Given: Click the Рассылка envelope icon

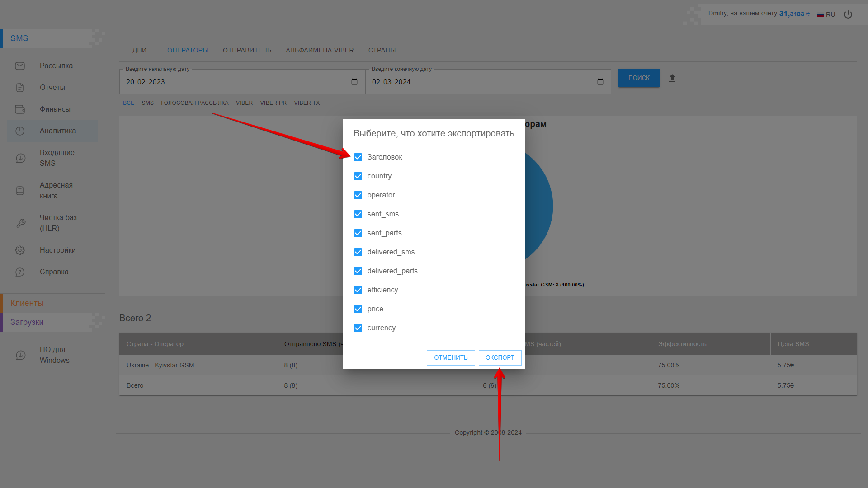Looking at the screenshot, I should (20, 66).
